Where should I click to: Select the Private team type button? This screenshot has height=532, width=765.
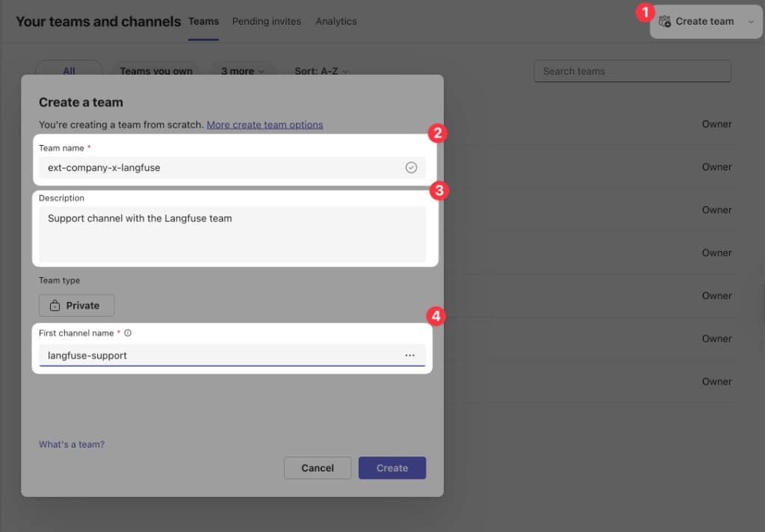point(76,306)
